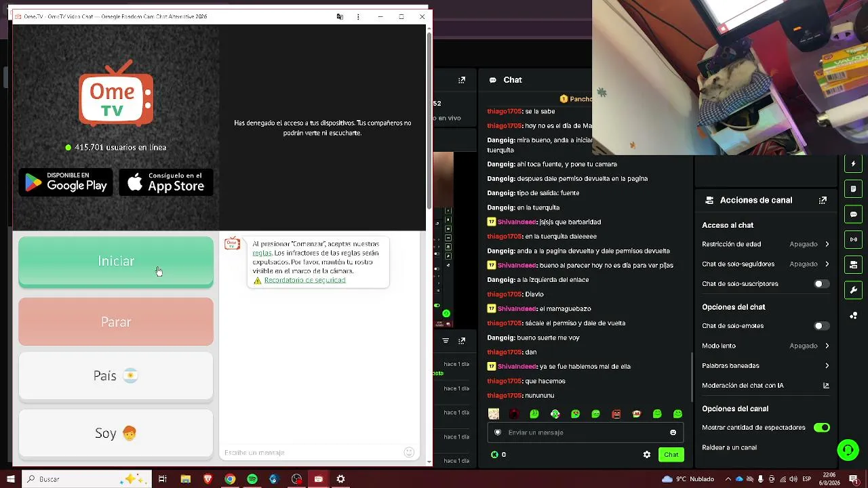The height and width of the screenshot is (488, 868).
Task: Open chat settings gear
Action: click(x=647, y=455)
